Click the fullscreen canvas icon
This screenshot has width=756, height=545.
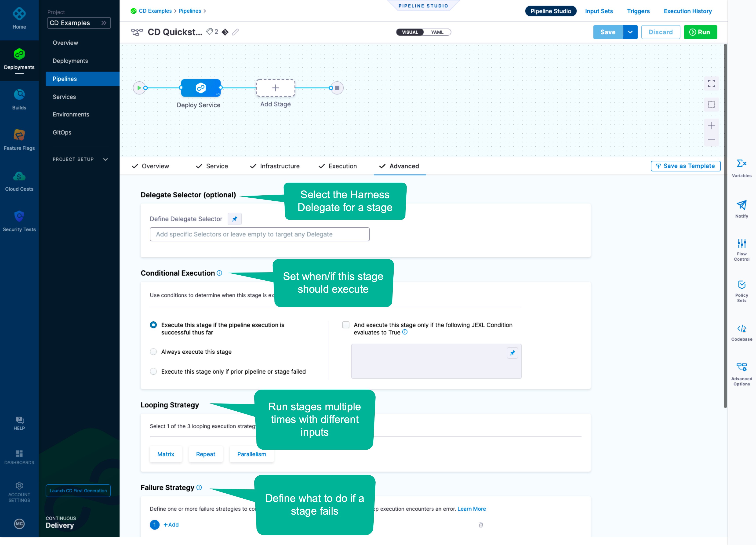(x=711, y=83)
